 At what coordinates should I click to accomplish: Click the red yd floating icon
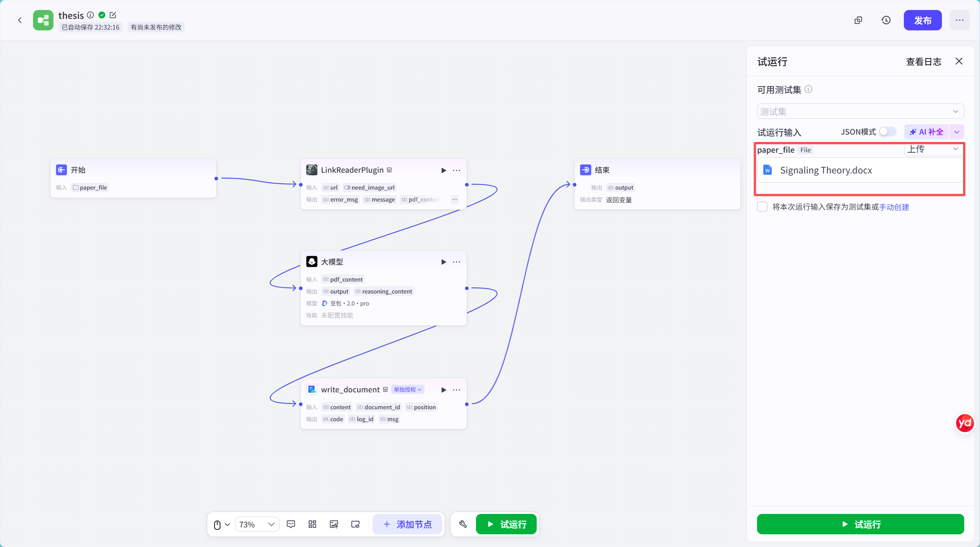tap(964, 423)
